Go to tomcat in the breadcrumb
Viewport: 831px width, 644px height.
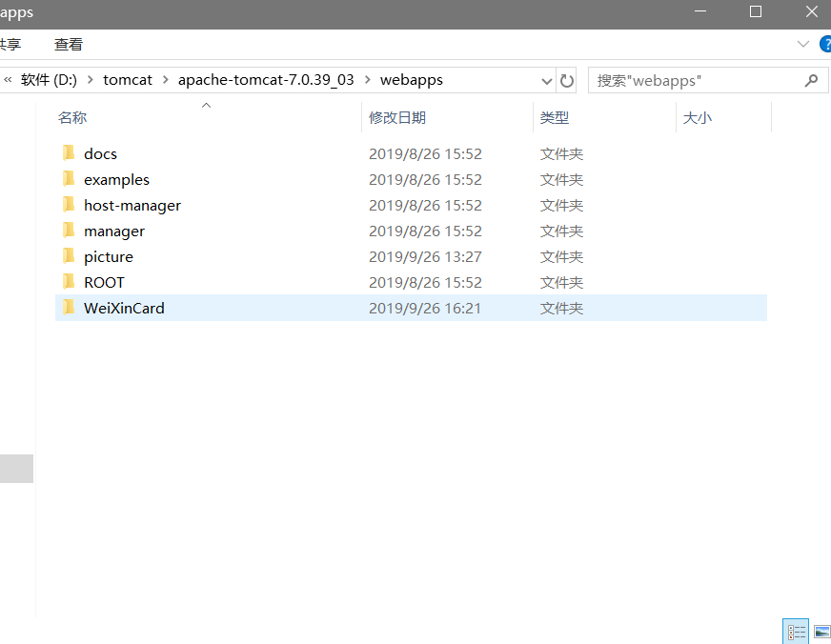(x=127, y=80)
